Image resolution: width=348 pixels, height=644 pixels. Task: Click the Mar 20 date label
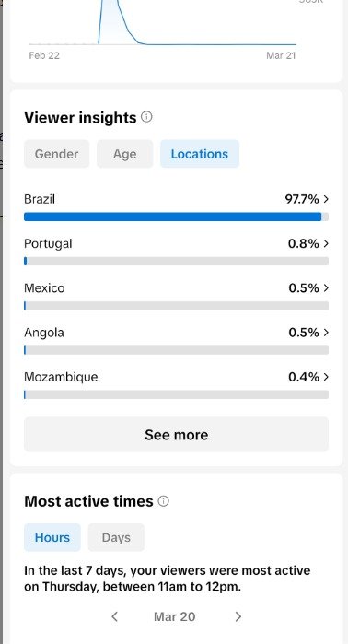174,616
